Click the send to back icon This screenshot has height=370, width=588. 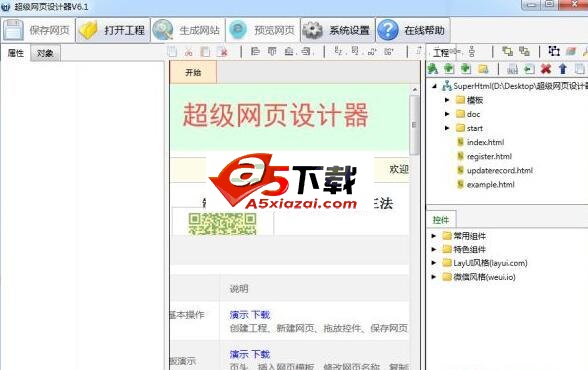click(x=524, y=51)
